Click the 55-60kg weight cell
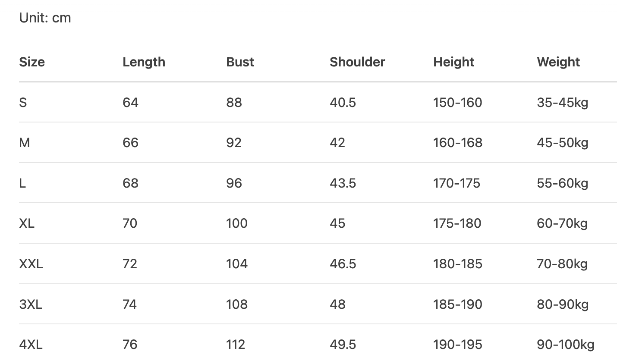The width and height of the screenshot is (617, 364). [x=562, y=183]
